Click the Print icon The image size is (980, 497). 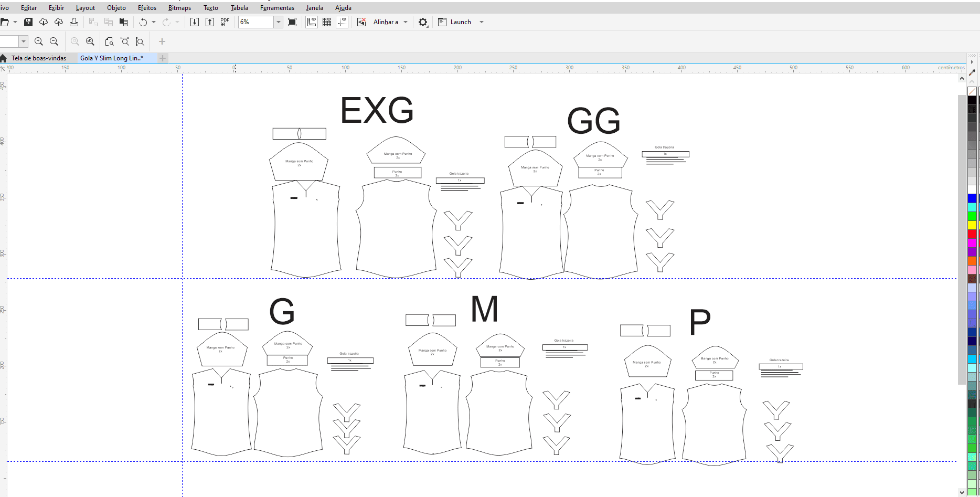click(74, 22)
